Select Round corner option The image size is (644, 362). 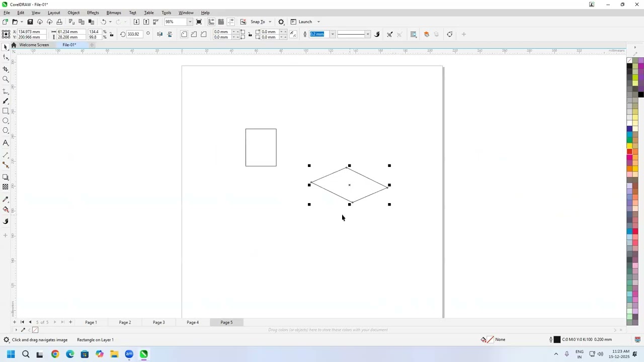click(x=184, y=34)
